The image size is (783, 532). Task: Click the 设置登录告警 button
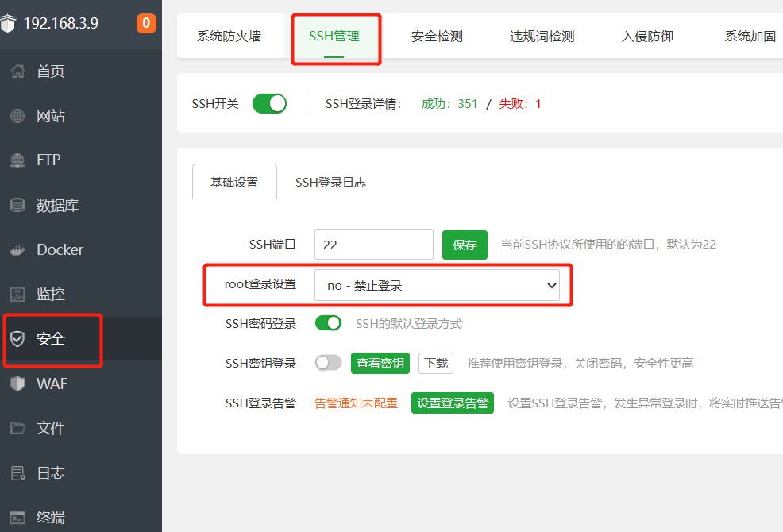[x=453, y=403]
